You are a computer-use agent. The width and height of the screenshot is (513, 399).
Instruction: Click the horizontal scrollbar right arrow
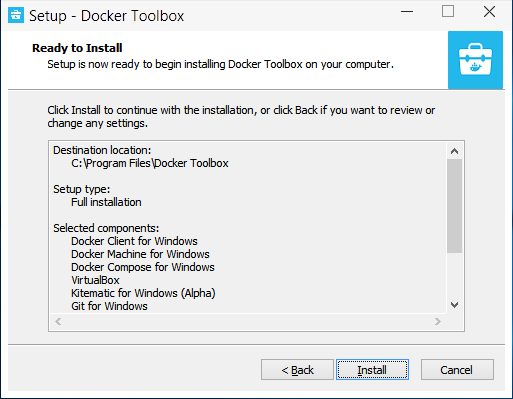coord(438,321)
